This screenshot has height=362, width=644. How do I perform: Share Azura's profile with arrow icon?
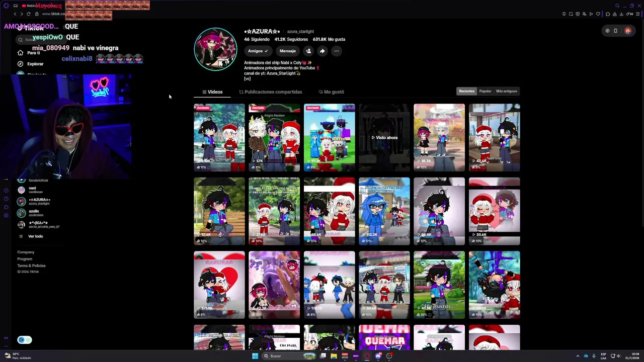[x=322, y=51]
